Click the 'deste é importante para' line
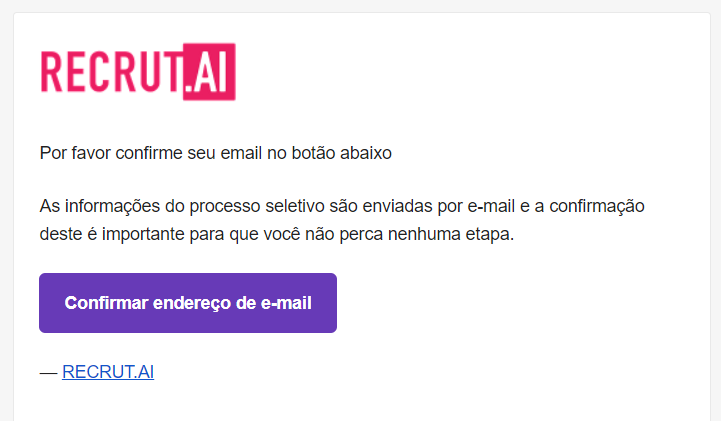This screenshot has width=721, height=421. (x=277, y=234)
